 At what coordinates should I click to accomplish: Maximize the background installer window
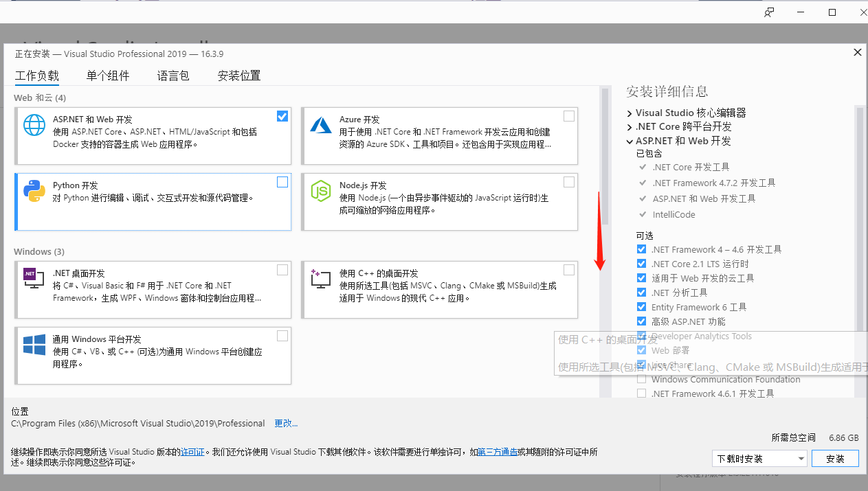(x=832, y=12)
